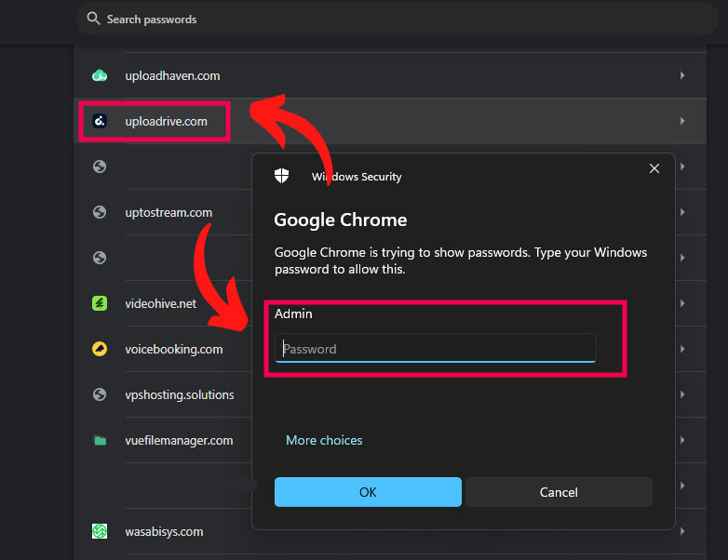Click the uptostream.com globe icon
728x560 pixels.
pos(100,212)
